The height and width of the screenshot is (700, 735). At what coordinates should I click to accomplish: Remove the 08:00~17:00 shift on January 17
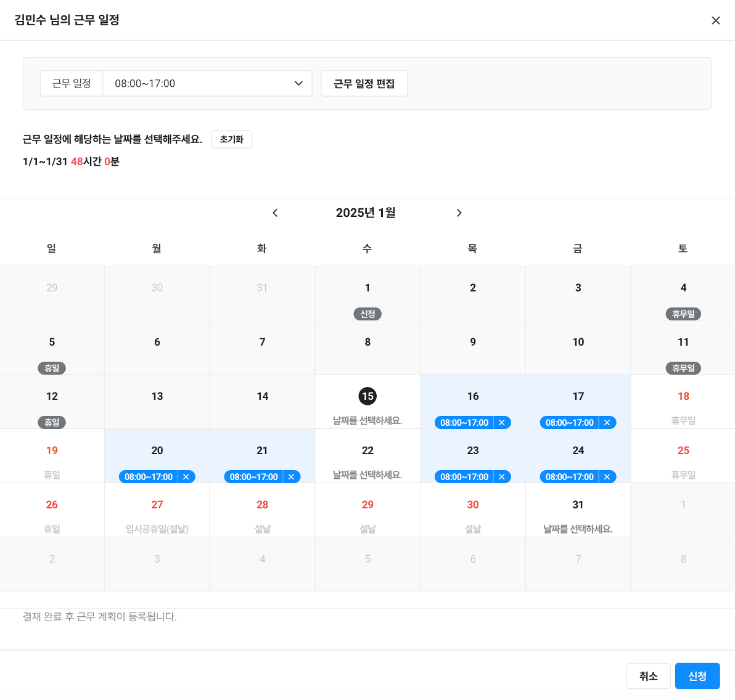(607, 423)
